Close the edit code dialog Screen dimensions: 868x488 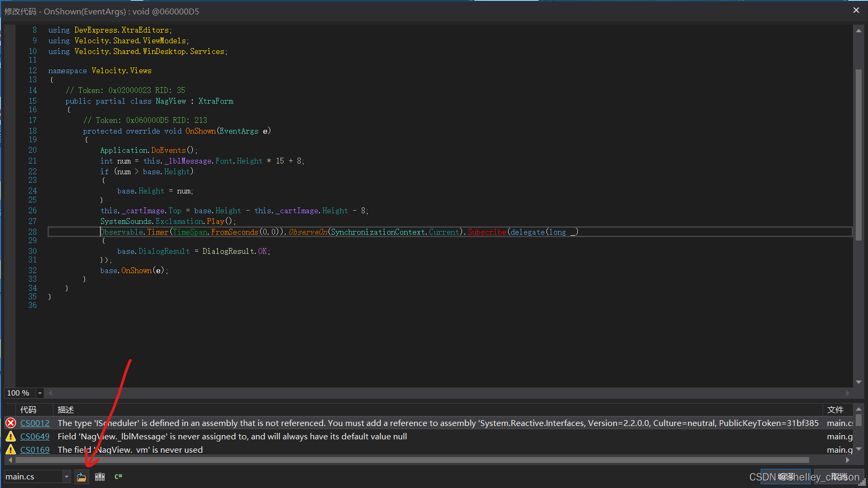click(x=856, y=10)
